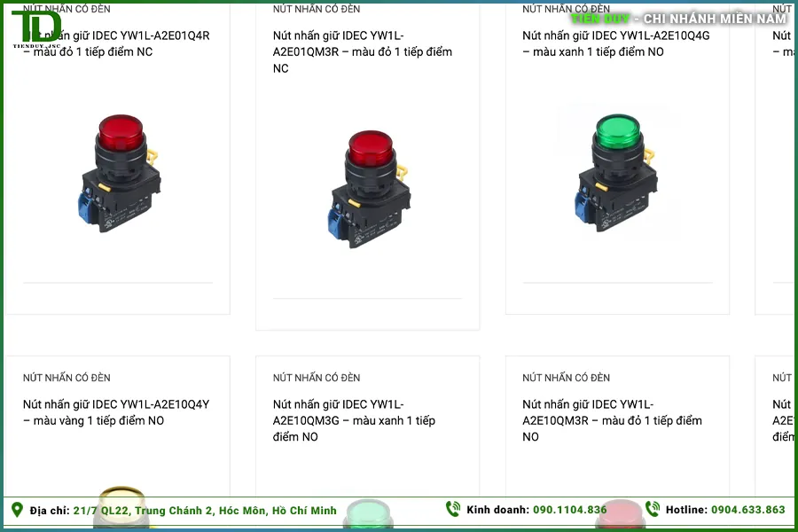Open product link YW1L-A2E10QM3R màu đỏ
This screenshot has width=798, height=532.
coord(612,420)
